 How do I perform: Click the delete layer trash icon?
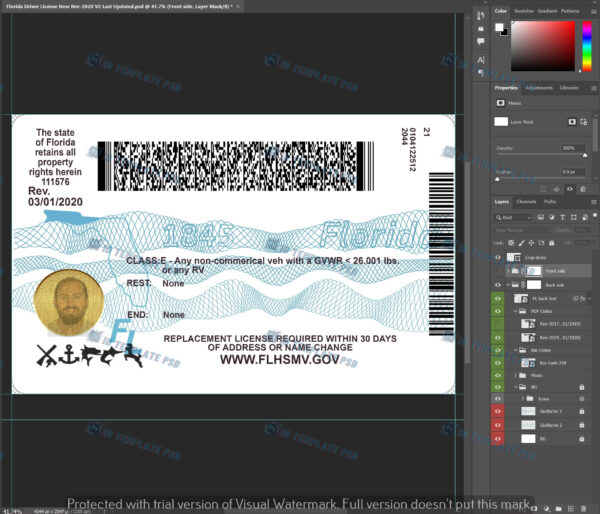(583, 509)
